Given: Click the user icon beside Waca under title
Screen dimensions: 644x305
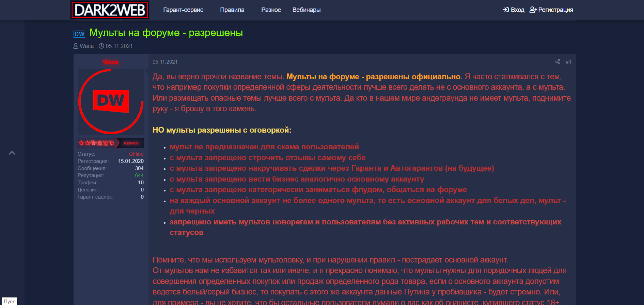Looking at the screenshot, I should pyautogui.click(x=76, y=46).
